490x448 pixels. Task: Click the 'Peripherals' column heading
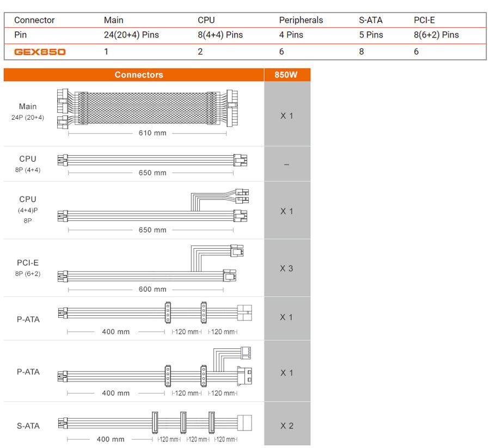coord(301,20)
